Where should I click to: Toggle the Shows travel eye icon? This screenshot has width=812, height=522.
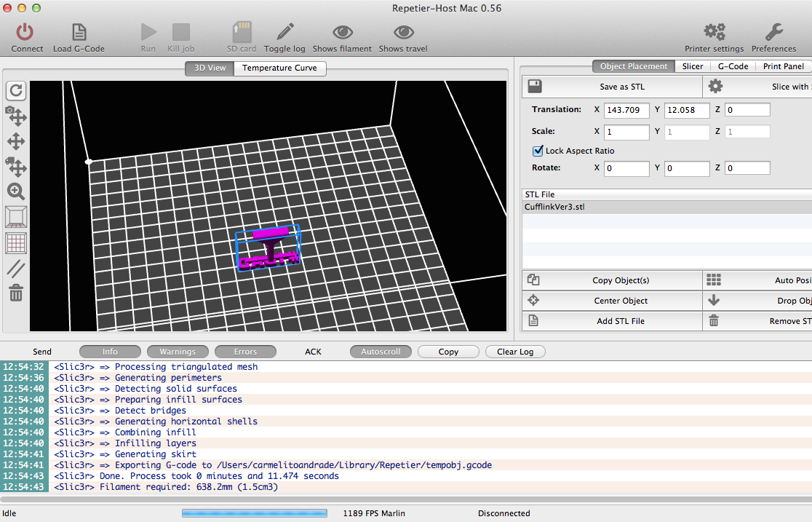pyautogui.click(x=403, y=32)
